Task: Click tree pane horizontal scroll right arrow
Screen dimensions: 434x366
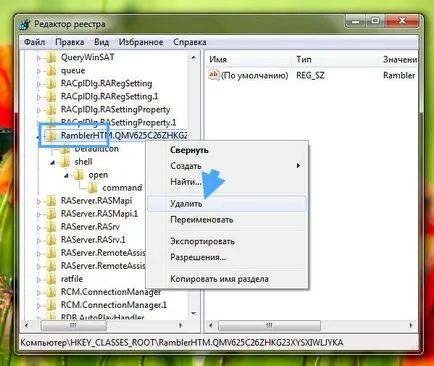Action: click(181, 325)
